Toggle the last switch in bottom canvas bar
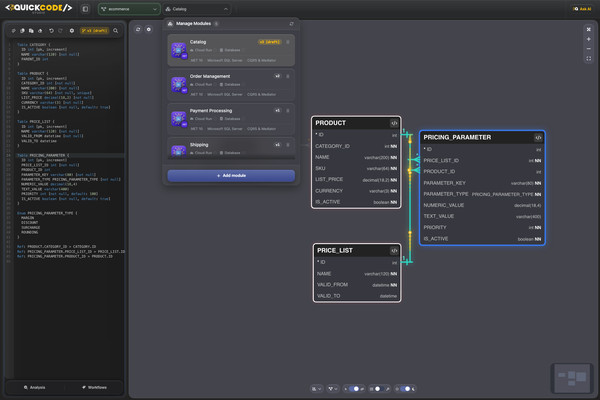The image size is (600, 400). pyautogui.click(x=405, y=389)
